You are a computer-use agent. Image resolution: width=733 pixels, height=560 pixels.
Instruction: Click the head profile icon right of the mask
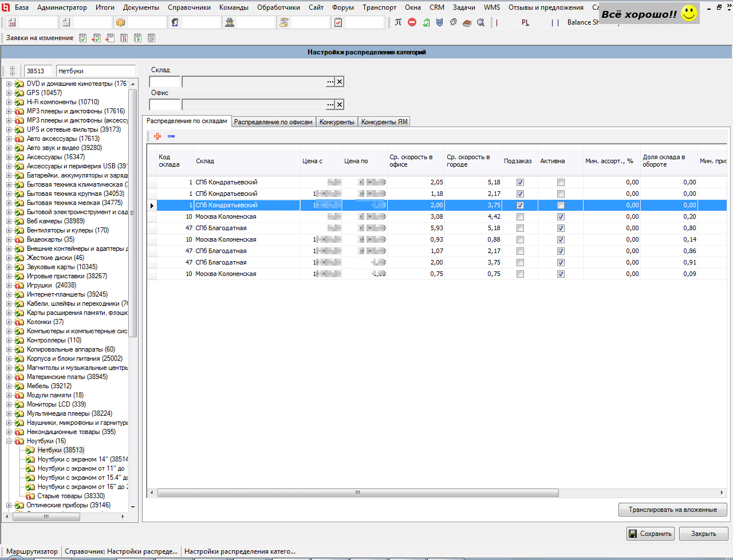pyautogui.click(x=454, y=22)
